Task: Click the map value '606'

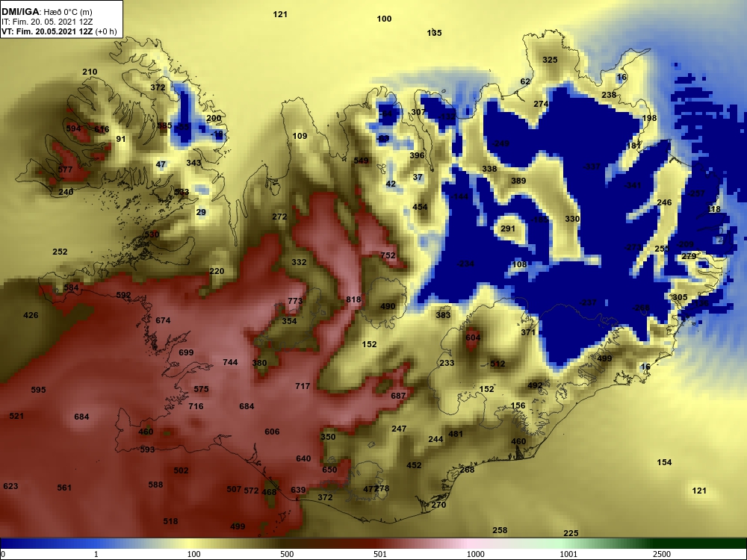Action: 272,432
